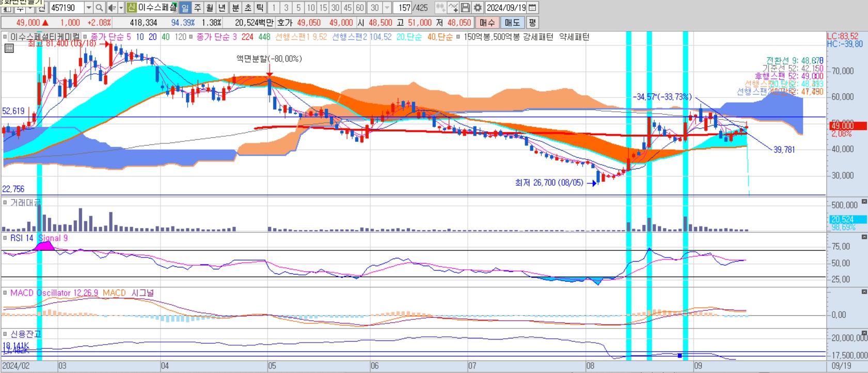This screenshot has width=868, height=373.
Task: Select the minute 분 chart period
Action: [235, 8]
